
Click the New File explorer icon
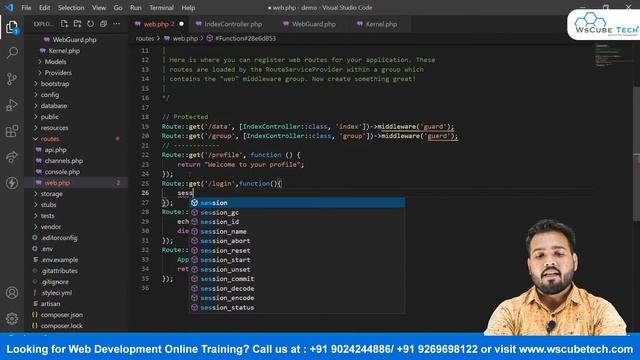pyautogui.click(x=64, y=24)
